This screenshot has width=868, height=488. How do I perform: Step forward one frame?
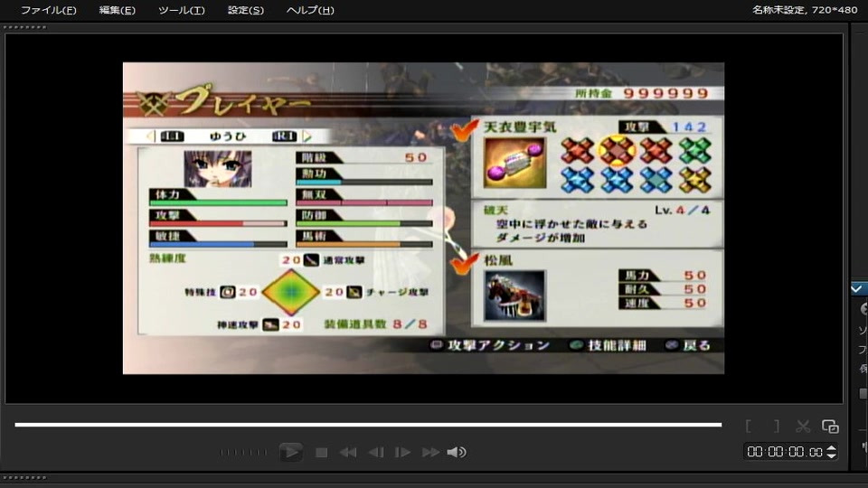402,453
